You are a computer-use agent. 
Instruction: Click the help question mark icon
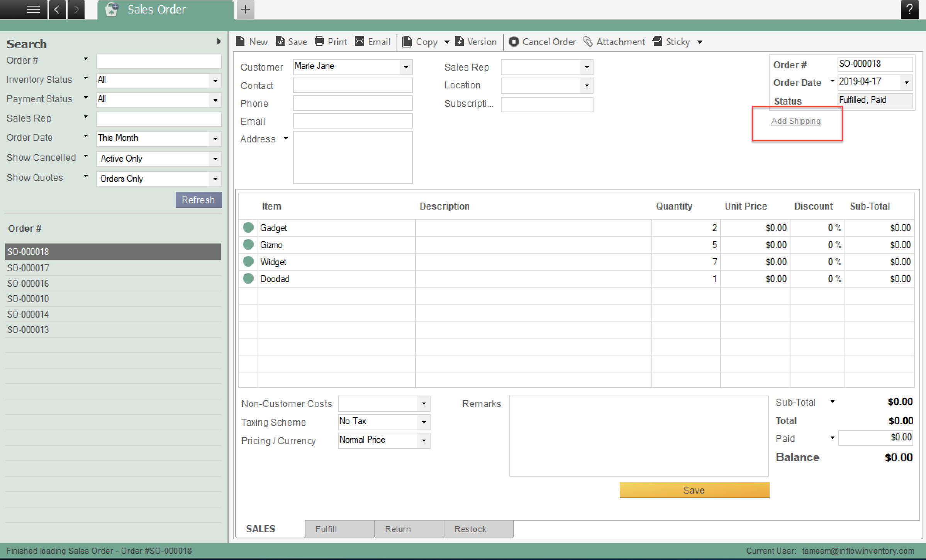909,9
